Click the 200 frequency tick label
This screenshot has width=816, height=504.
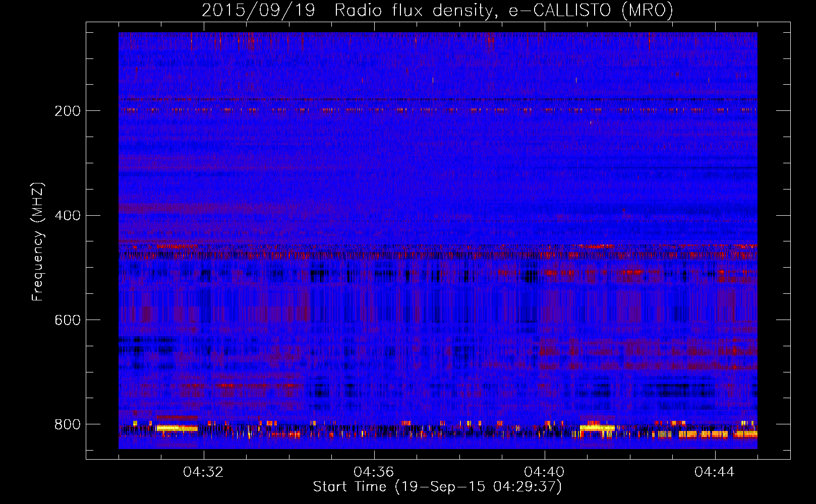click(68, 111)
